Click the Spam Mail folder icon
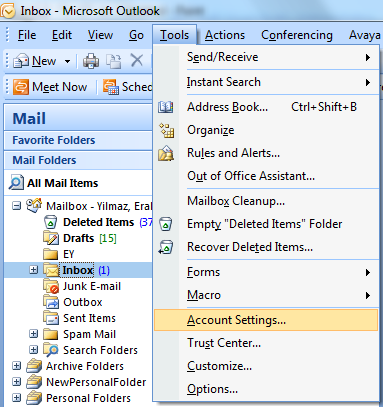The height and width of the screenshot is (407, 383). (x=51, y=334)
